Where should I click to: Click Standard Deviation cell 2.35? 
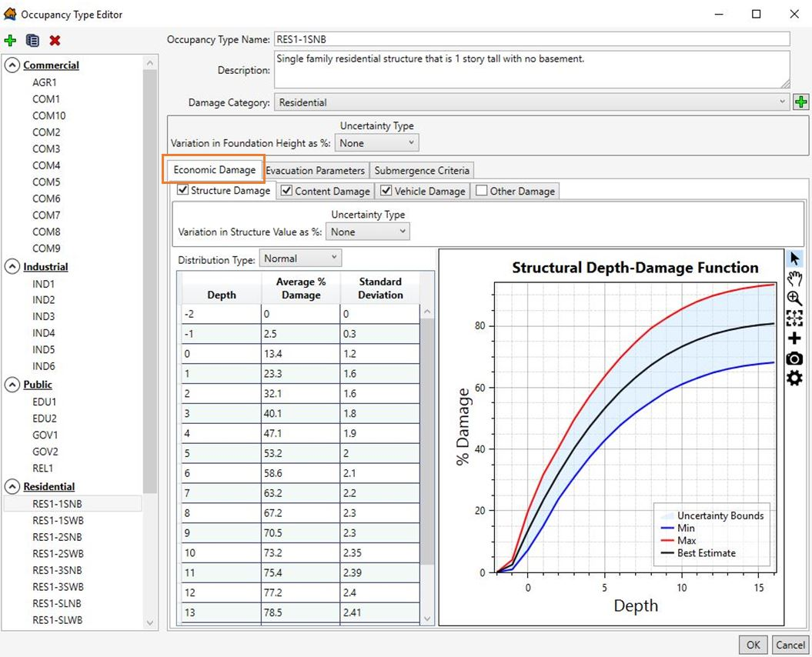[x=379, y=552]
